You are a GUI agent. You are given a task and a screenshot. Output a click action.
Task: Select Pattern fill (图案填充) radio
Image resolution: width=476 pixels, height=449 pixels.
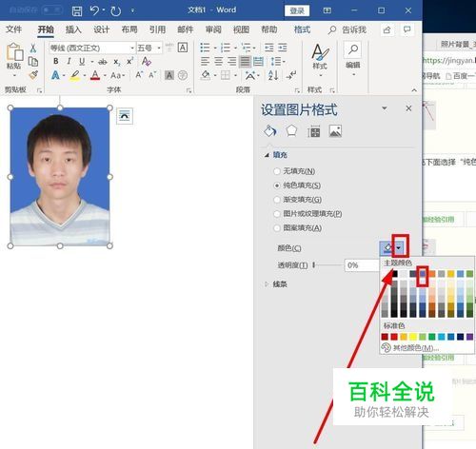coord(277,228)
